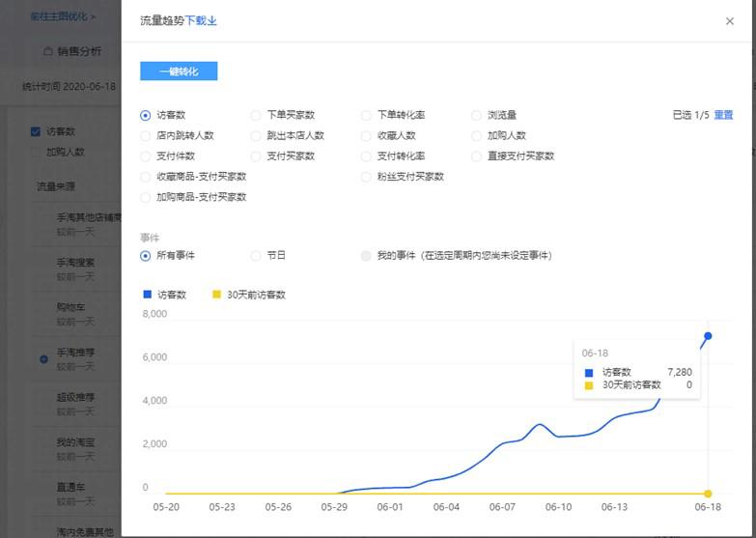Toggle the blue 访客数 legend swatch
The width and height of the screenshot is (756, 538).
148,295
